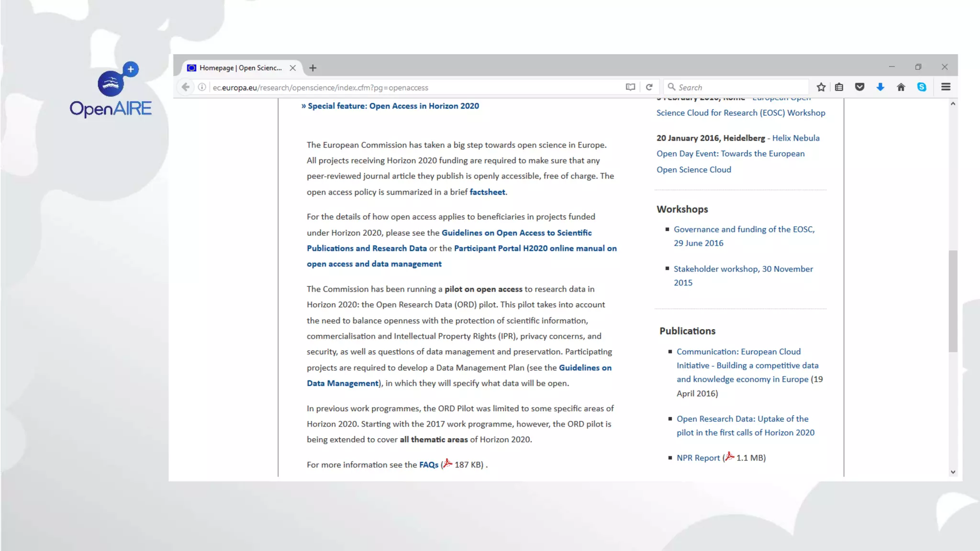Click the scrollbar down arrow
The image size is (980, 551).
[x=953, y=472]
